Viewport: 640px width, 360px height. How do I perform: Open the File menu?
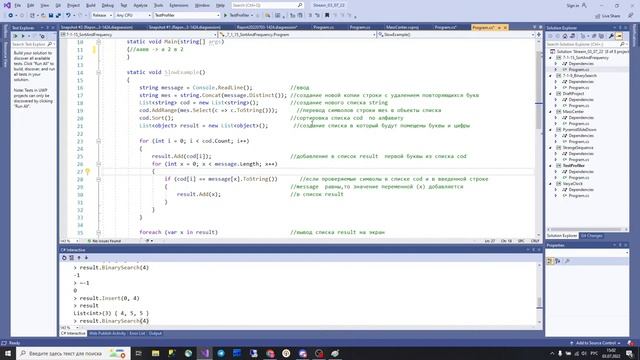[18, 5]
